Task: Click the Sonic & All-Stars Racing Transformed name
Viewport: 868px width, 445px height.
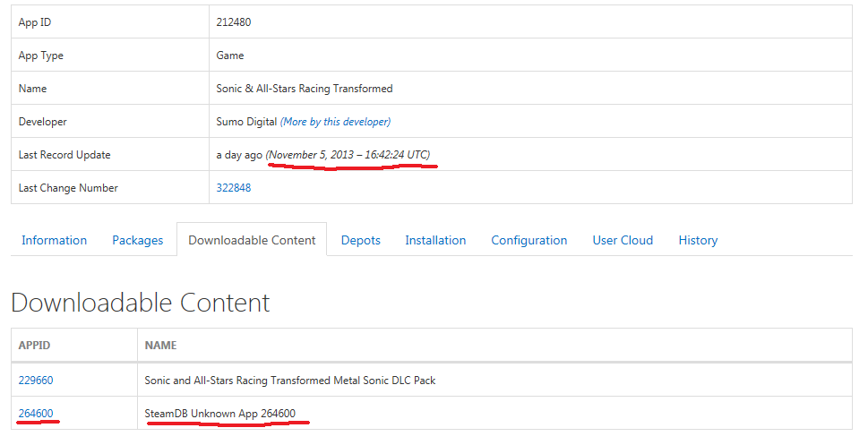Action: 305,89
